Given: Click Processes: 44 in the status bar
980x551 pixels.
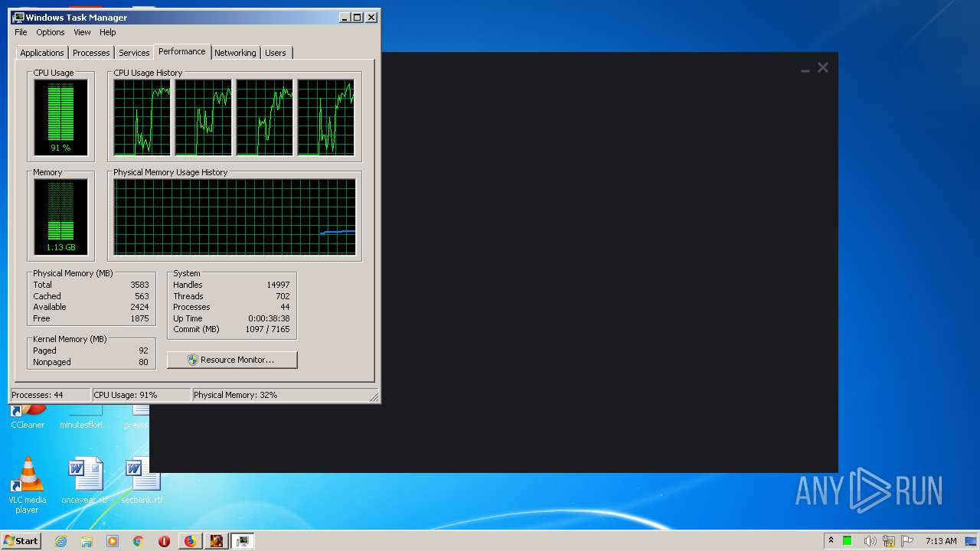Looking at the screenshot, I should tap(50, 395).
